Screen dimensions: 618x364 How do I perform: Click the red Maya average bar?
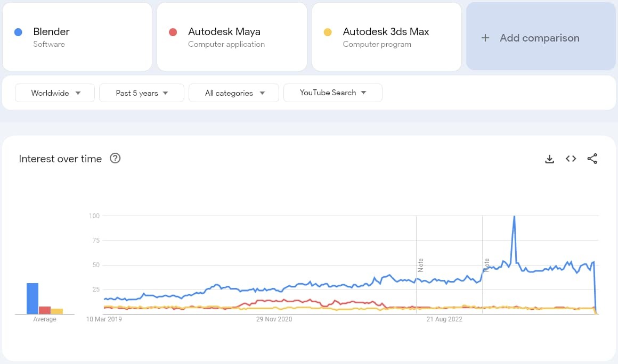click(x=45, y=310)
